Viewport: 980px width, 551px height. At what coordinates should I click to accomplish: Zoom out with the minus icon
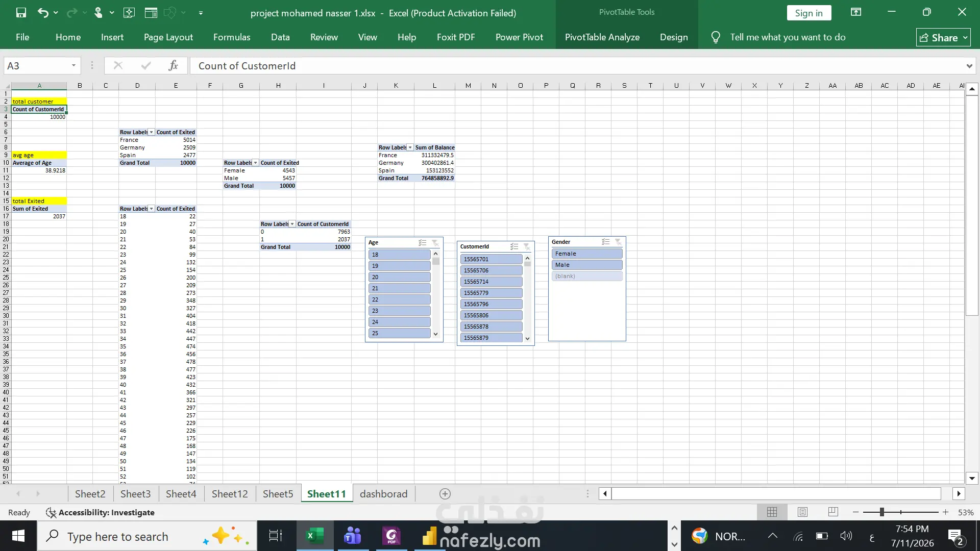[x=855, y=512]
